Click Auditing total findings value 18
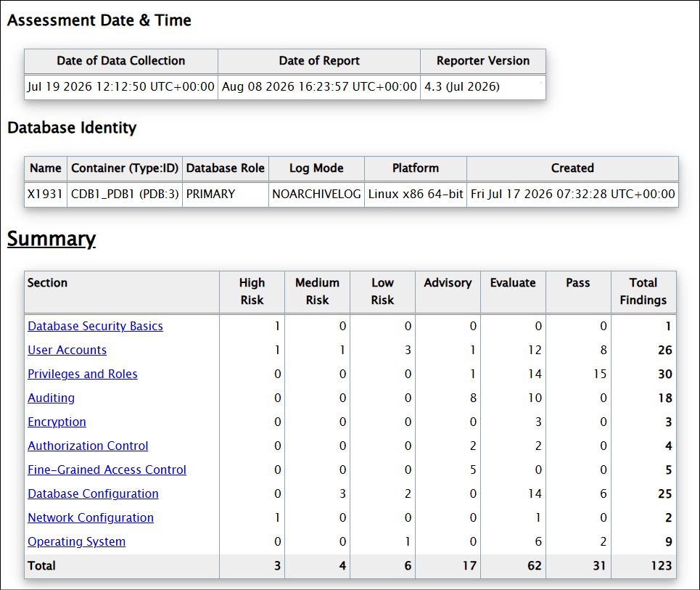 664,398
